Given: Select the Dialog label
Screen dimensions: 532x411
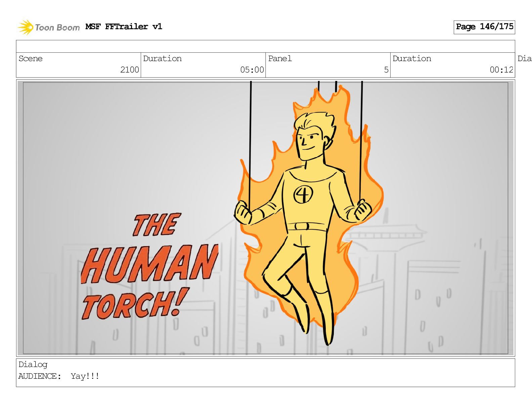Looking at the screenshot, I should tap(33, 364).
